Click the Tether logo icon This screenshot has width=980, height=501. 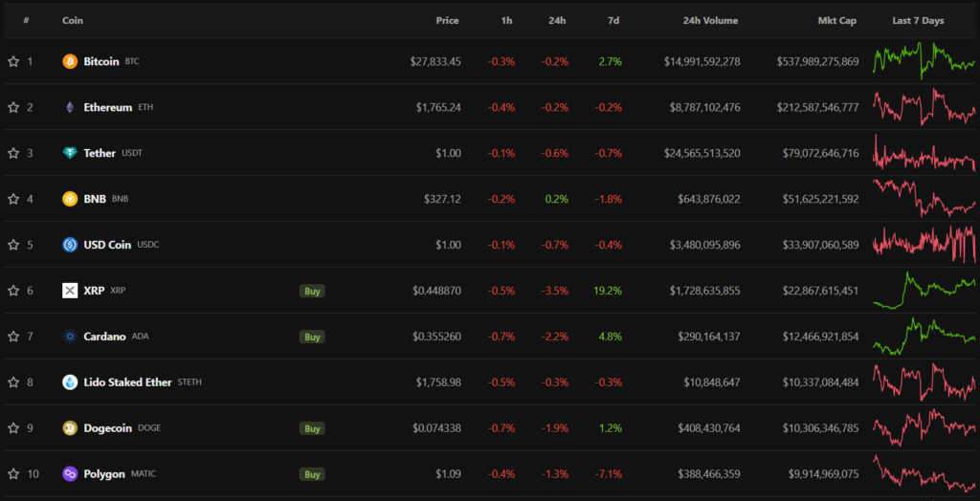pyautogui.click(x=70, y=153)
